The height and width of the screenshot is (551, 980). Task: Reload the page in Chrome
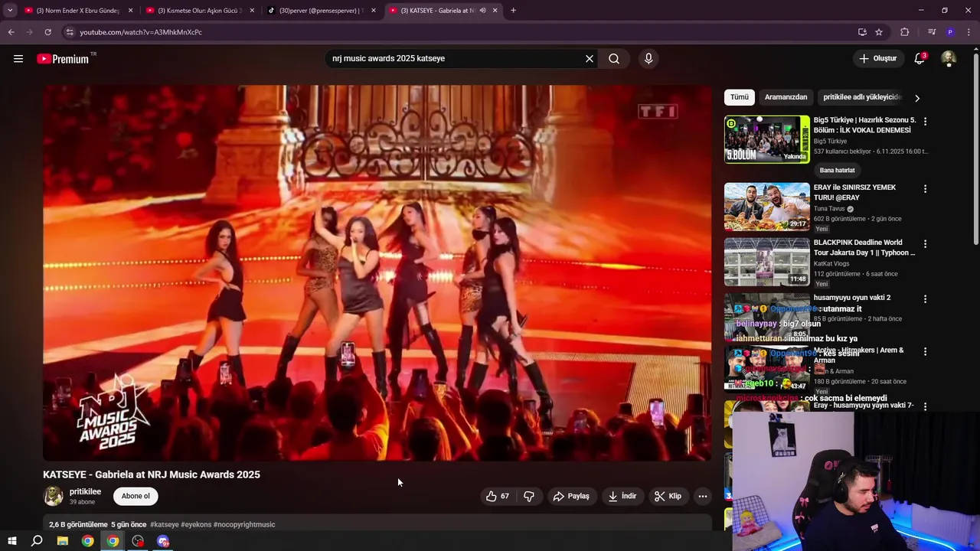(47, 32)
